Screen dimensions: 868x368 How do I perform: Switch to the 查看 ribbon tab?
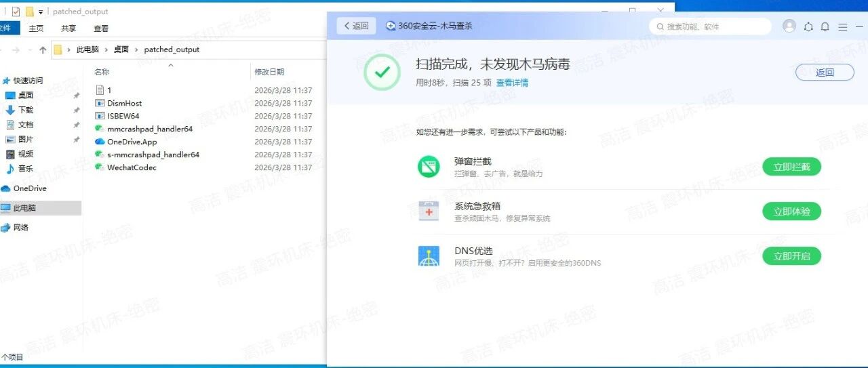pyautogui.click(x=101, y=28)
